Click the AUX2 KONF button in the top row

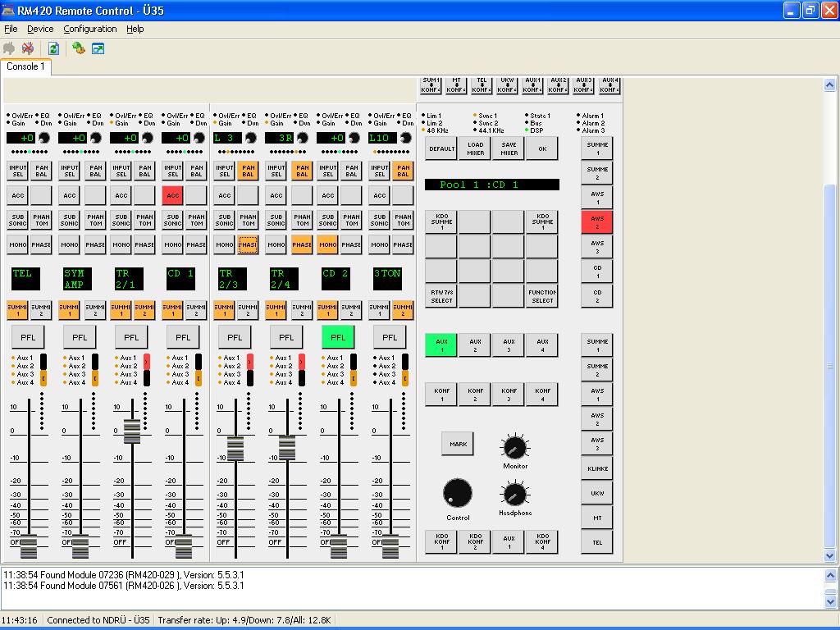pyautogui.click(x=558, y=85)
